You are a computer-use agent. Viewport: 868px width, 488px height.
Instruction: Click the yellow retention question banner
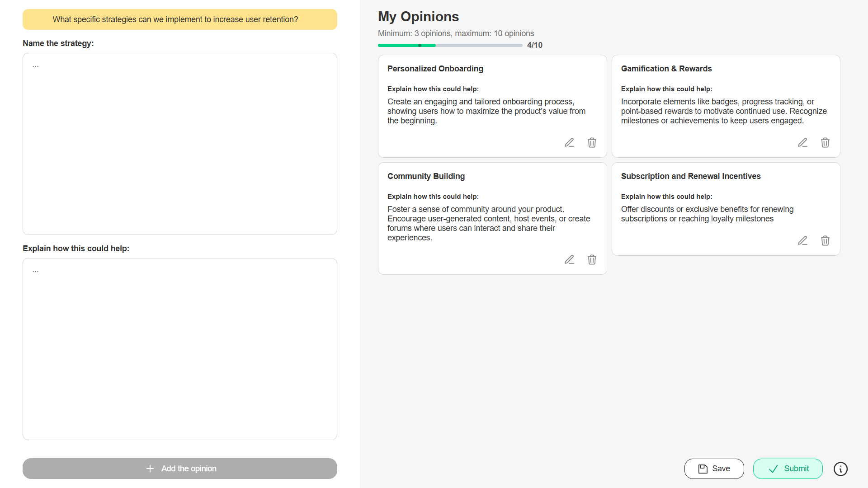point(180,19)
